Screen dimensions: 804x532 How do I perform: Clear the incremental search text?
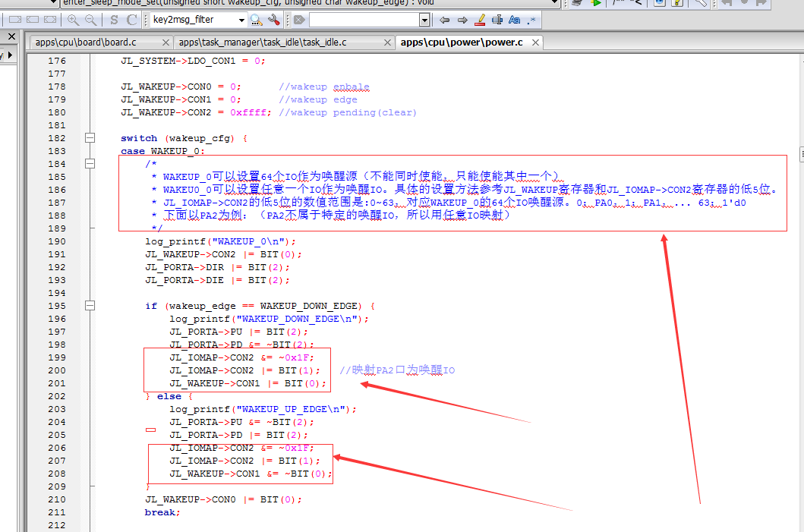(x=300, y=20)
